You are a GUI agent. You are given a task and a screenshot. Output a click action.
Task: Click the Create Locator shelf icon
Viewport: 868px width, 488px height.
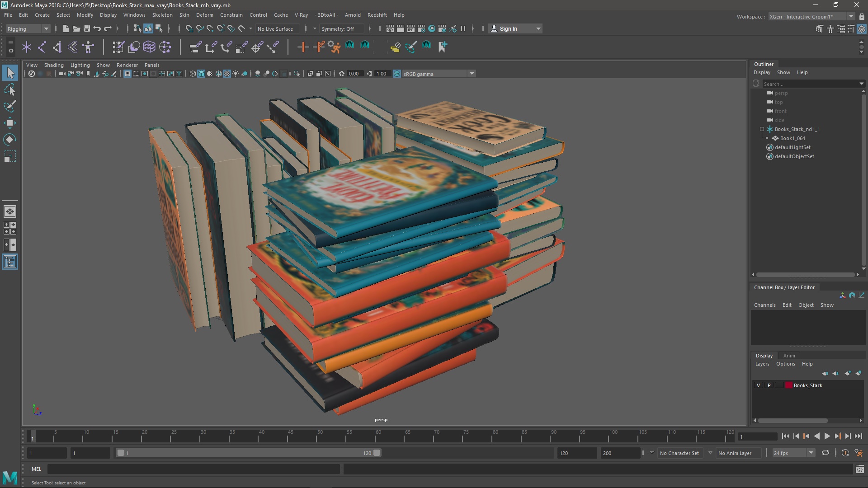[27, 47]
